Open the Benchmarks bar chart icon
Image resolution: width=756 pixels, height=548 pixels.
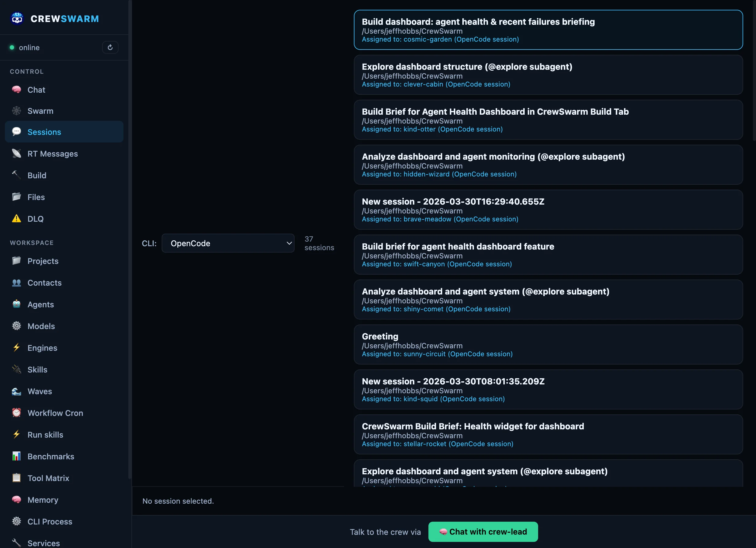(16, 456)
